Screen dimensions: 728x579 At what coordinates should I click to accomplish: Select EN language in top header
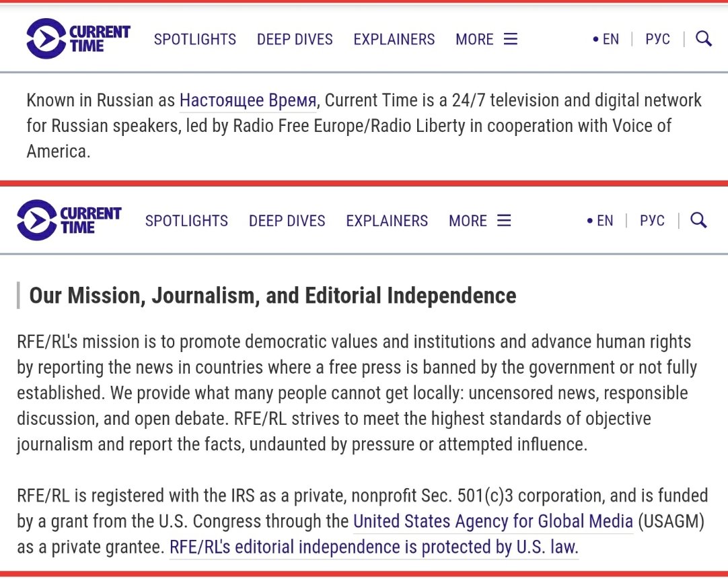pos(606,40)
